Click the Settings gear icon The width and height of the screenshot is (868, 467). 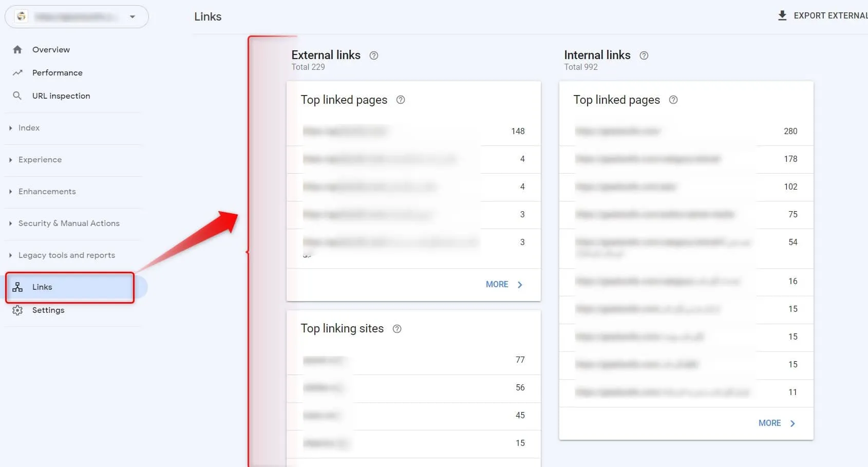pyautogui.click(x=17, y=310)
